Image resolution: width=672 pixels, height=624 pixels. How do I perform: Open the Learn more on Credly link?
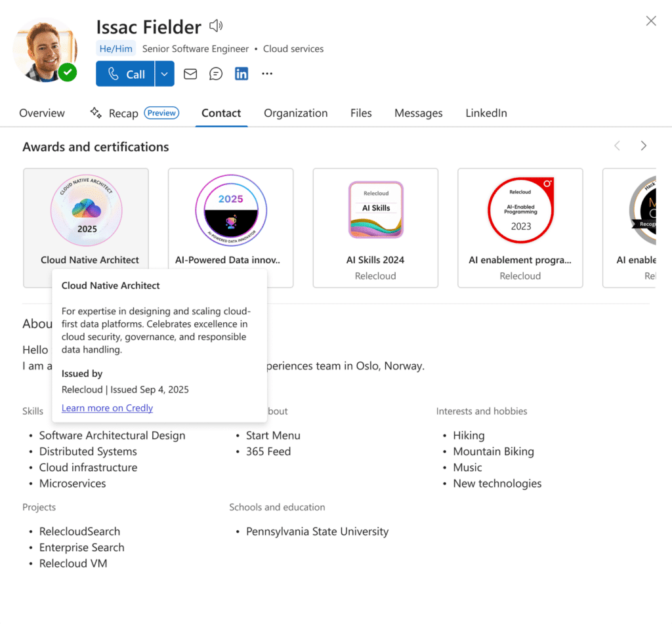[106, 407]
